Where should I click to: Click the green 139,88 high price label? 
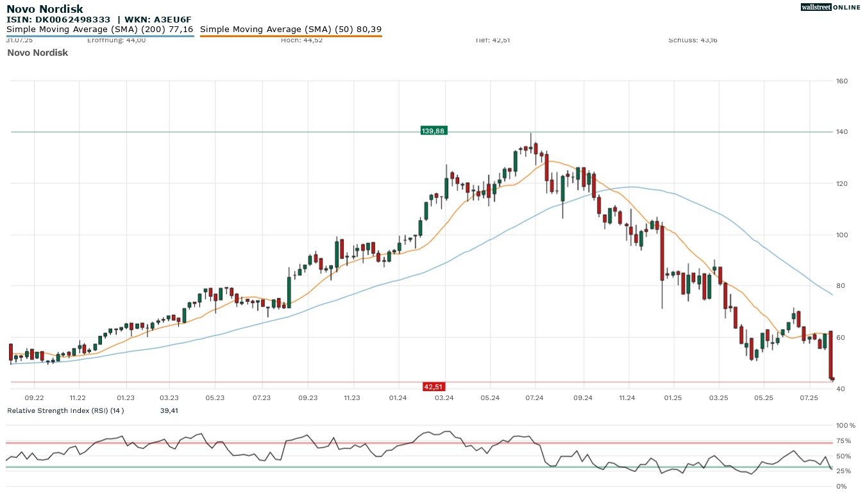click(433, 131)
